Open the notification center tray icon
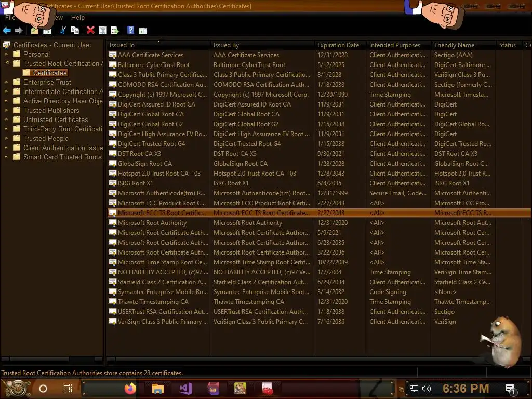This screenshot has width=532, height=399. click(511, 389)
